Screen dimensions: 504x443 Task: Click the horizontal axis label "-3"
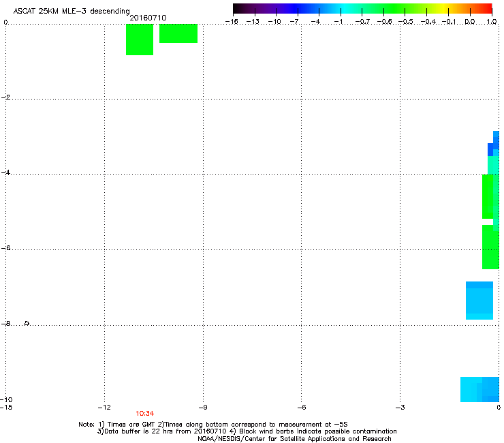400,408
